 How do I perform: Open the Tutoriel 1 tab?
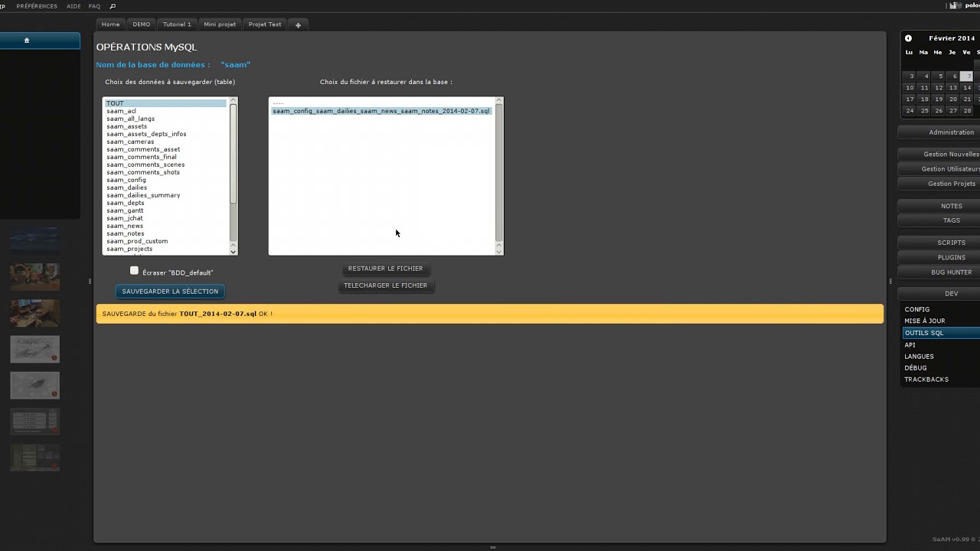point(177,24)
